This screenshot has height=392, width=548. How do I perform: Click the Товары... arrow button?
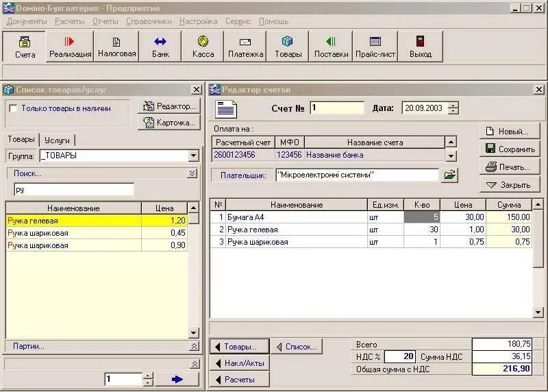239,347
